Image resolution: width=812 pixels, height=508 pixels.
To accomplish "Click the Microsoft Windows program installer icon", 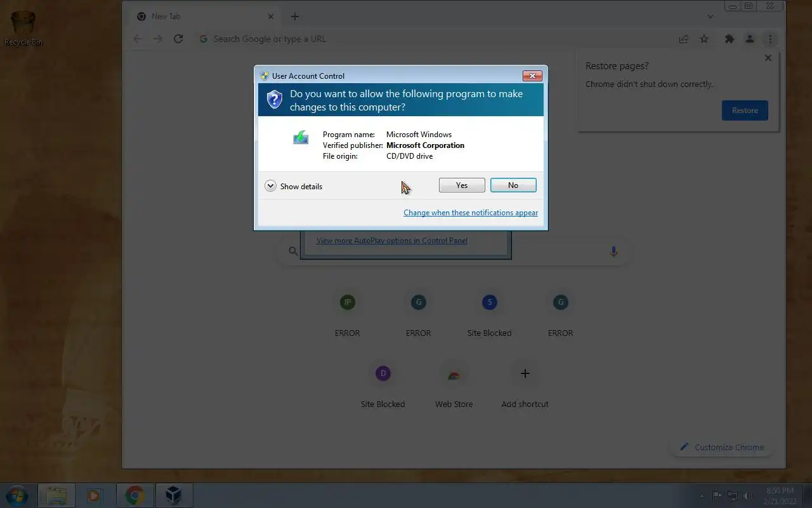I will (301, 137).
